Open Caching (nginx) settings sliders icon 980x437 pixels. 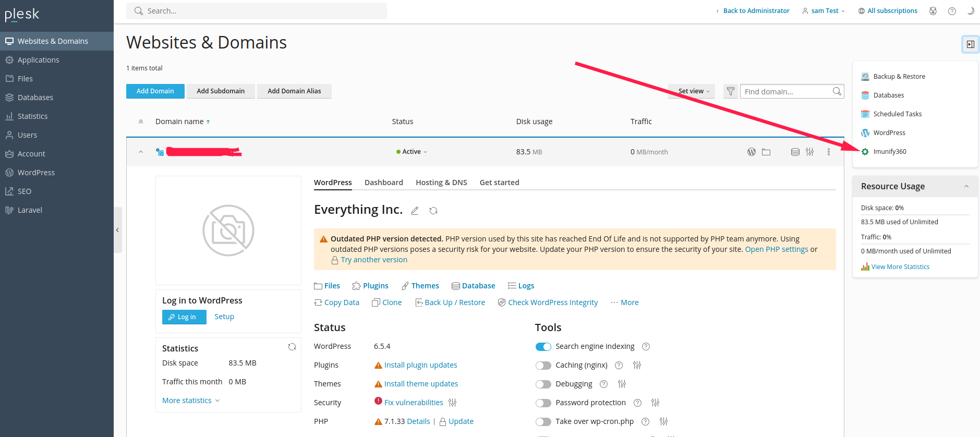637,365
